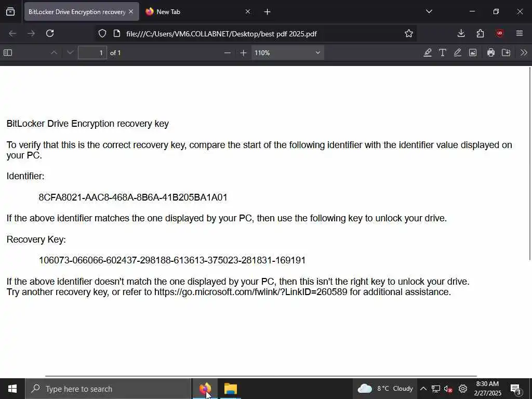This screenshot has width=532, height=399.
Task: Click the BitLocker Drive Encryption recovery key heading
Action: click(87, 124)
